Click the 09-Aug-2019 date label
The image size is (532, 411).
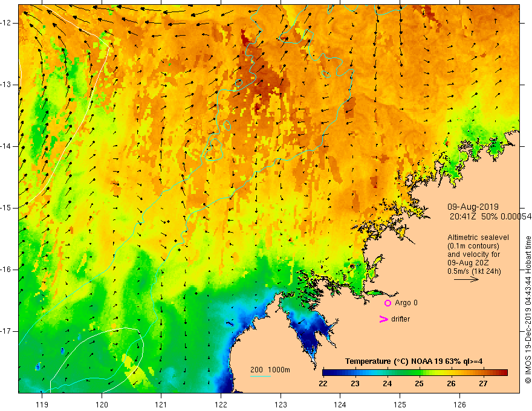(473, 207)
